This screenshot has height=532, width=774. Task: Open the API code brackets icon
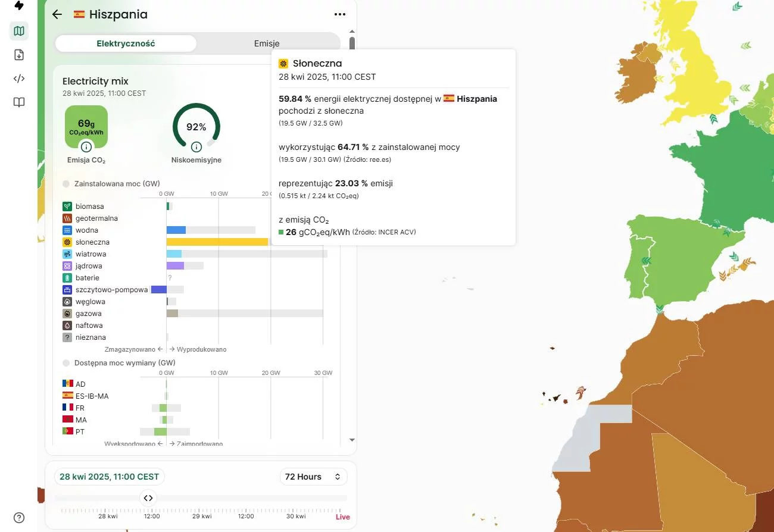[x=19, y=79]
